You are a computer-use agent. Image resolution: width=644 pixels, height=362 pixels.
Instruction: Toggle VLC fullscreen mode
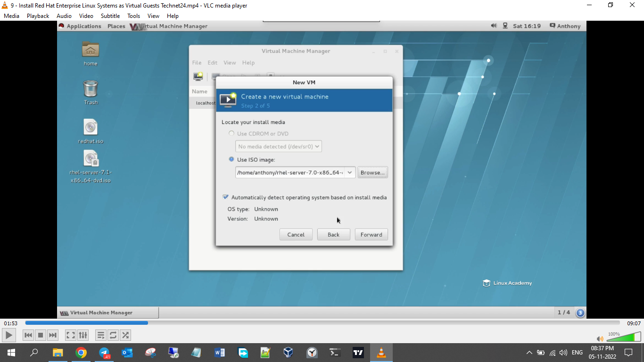71,335
